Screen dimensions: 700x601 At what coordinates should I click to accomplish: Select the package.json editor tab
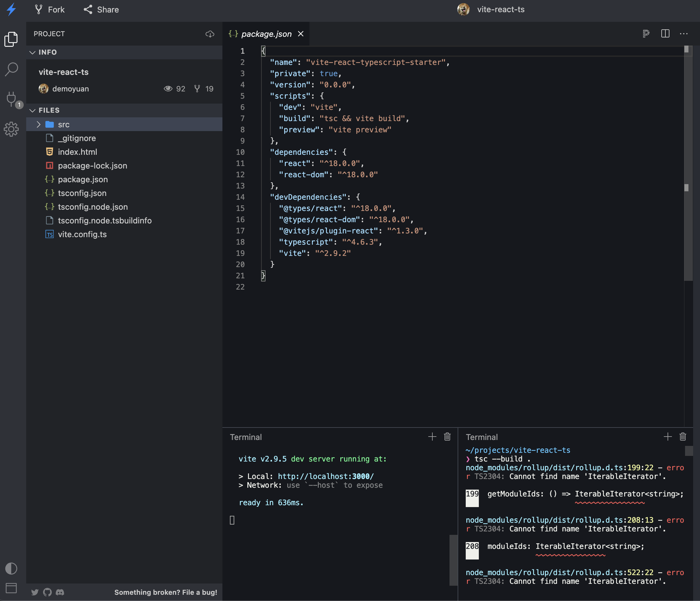(266, 34)
